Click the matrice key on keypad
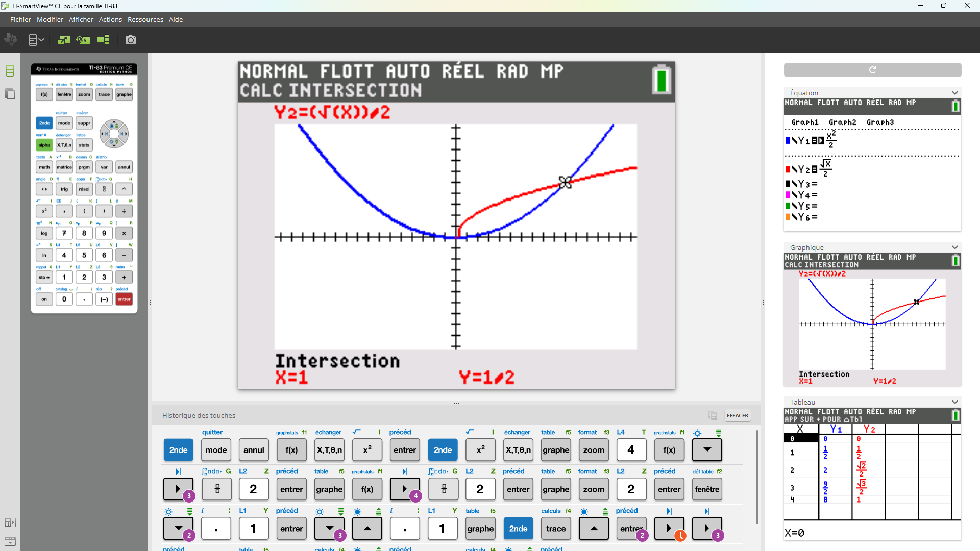Viewport: 980px width, 551px height. (64, 167)
